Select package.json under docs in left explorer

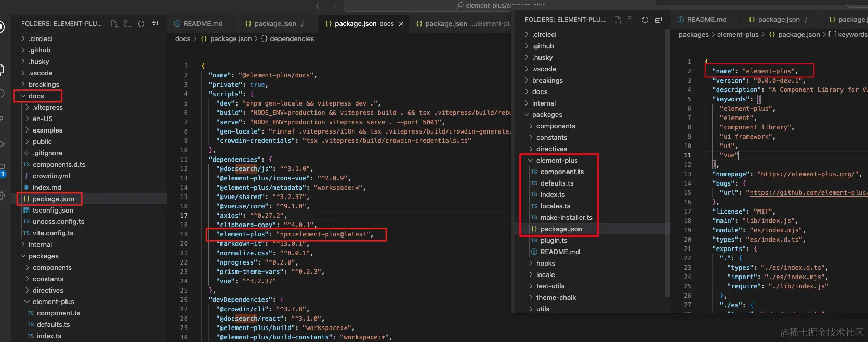coord(53,199)
